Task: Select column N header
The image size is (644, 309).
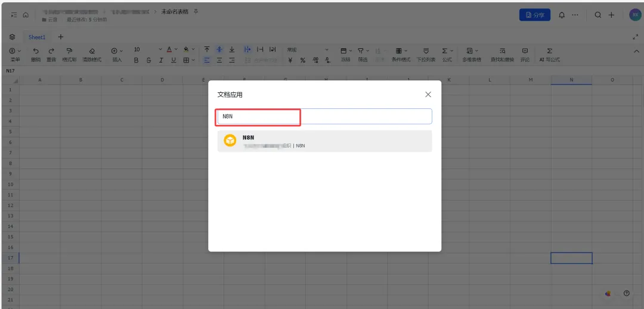Action: pyautogui.click(x=571, y=80)
